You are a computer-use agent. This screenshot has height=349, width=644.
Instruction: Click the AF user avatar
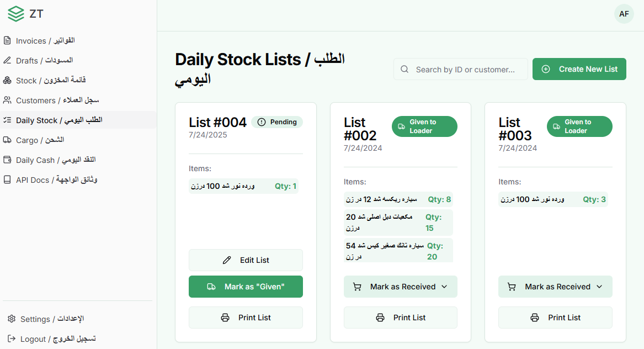pos(624,14)
